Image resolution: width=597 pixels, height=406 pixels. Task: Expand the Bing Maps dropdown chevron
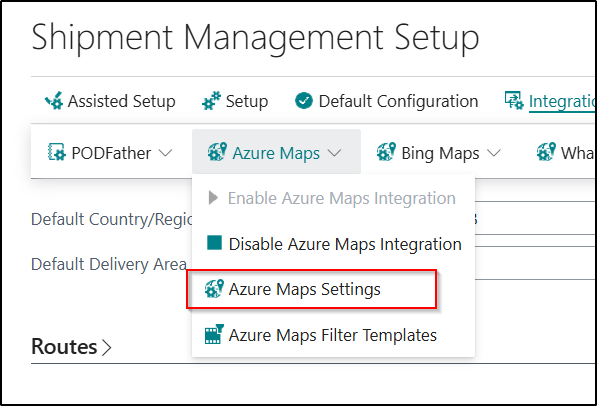pos(494,153)
